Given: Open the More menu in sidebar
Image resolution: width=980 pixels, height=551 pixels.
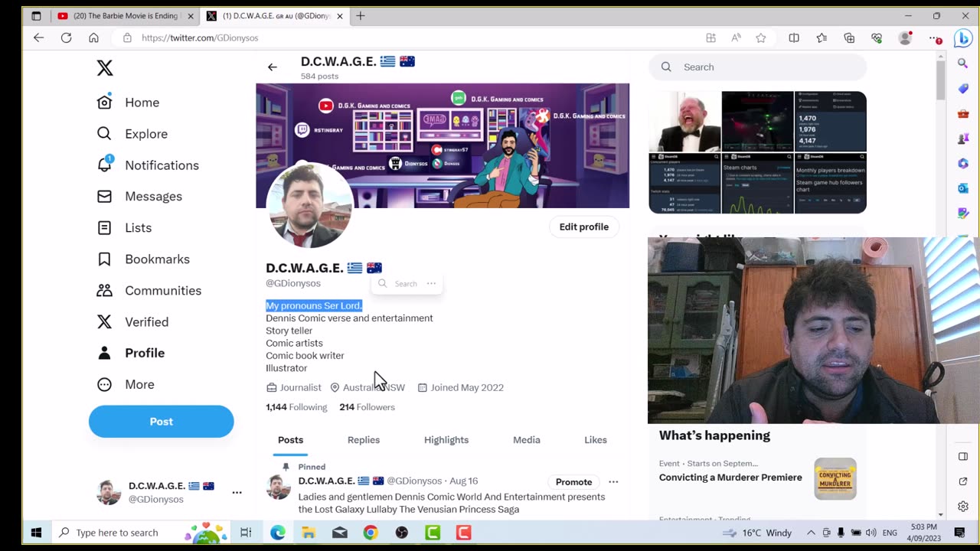Looking at the screenshot, I should [x=126, y=384].
